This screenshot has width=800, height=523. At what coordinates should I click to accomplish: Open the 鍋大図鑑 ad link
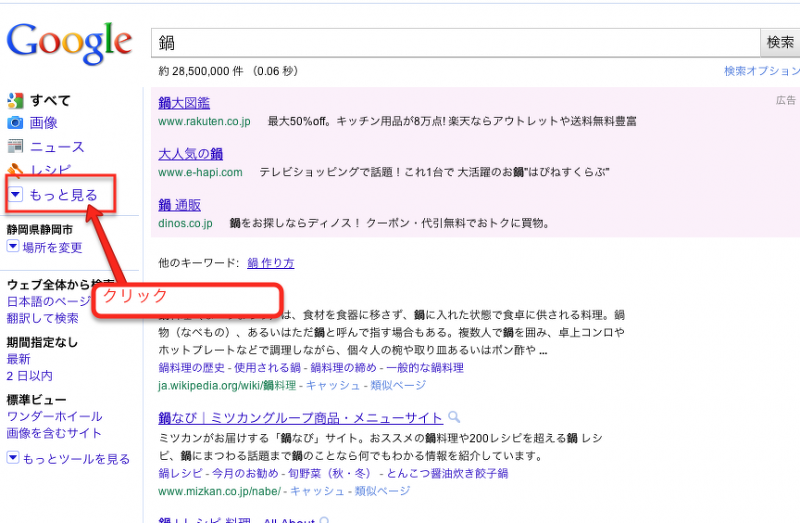coord(184,103)
